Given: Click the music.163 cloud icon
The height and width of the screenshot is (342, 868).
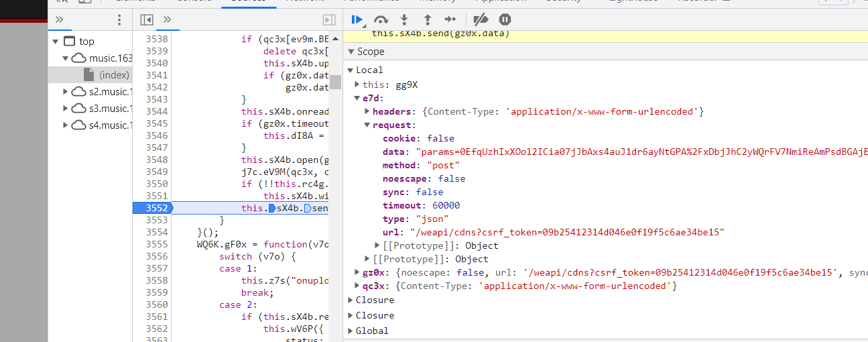Looking at the screenshot, I should (79, 58).
